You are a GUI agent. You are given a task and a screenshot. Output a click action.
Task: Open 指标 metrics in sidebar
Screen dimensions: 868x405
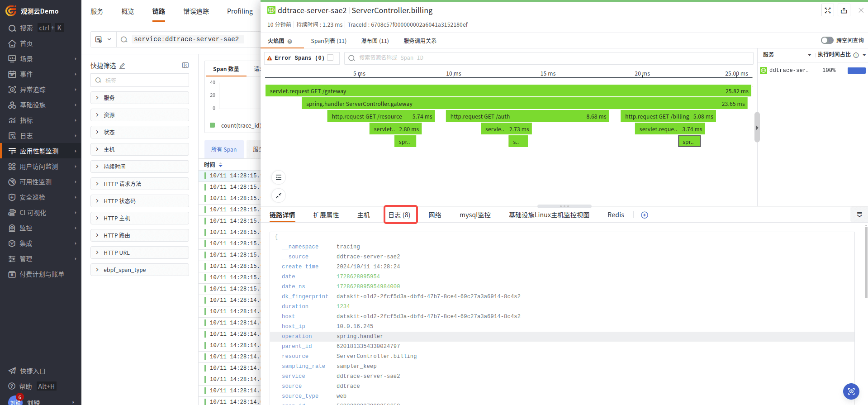click(41, 120)
